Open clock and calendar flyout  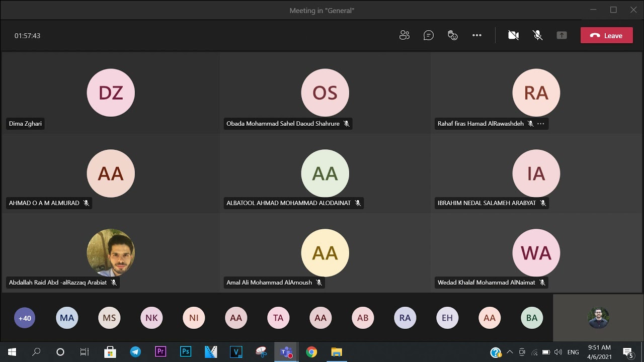click(599, 352)
